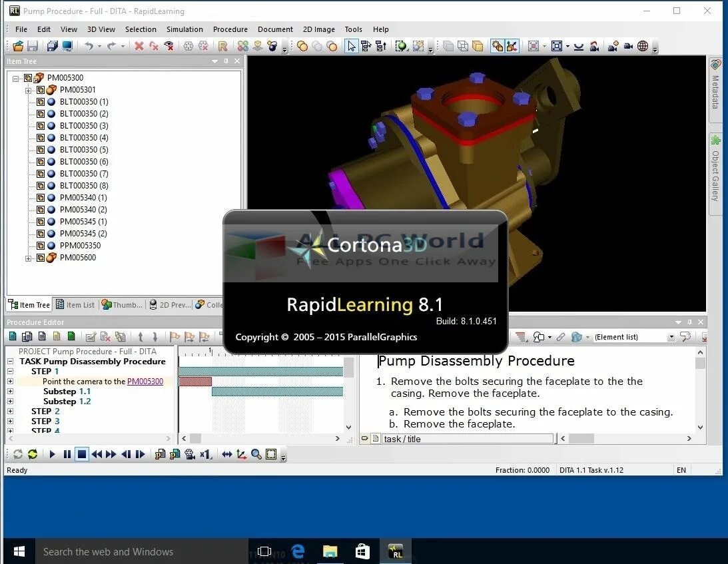The height and width of the screenshot is (564, 728).
Task: Click the Rewind double-arrow button
Action: pyautogui.click(x=97, y=454)
